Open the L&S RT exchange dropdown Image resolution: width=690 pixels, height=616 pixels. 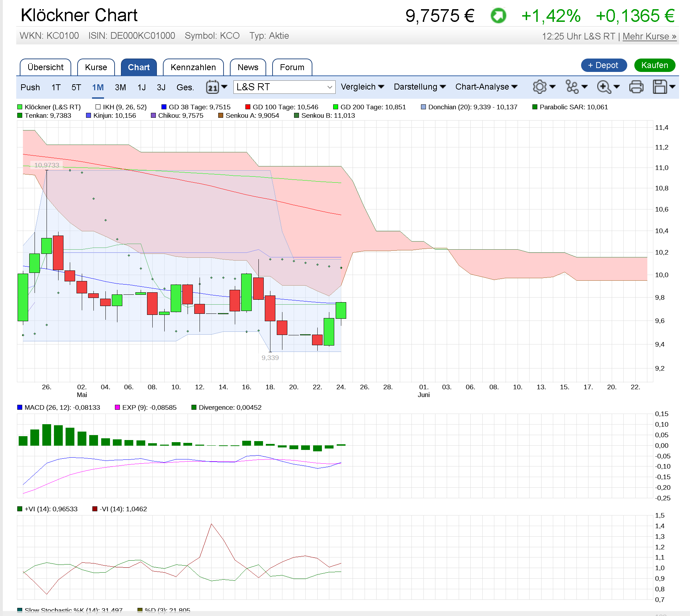pos(284,87)
